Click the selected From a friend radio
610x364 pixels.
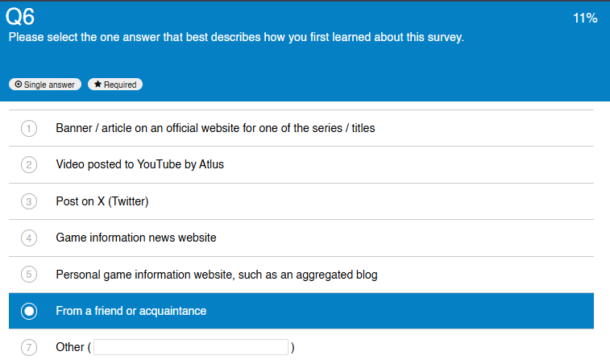pos(29,311)
